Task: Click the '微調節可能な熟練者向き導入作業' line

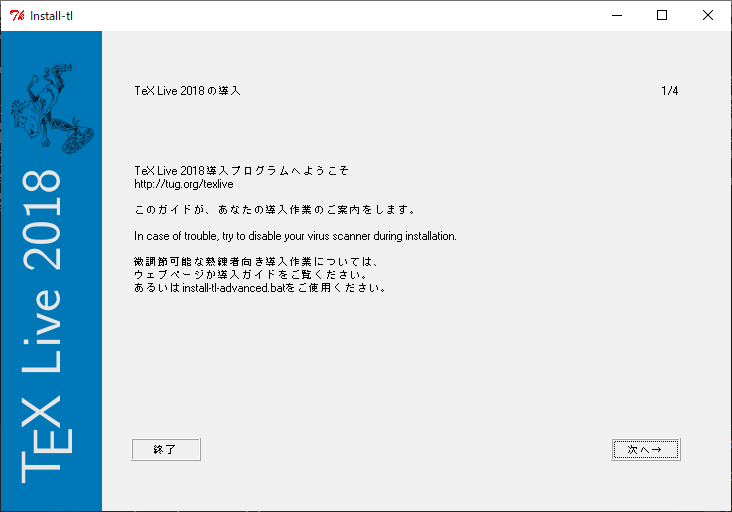Action: pos(256,262)
